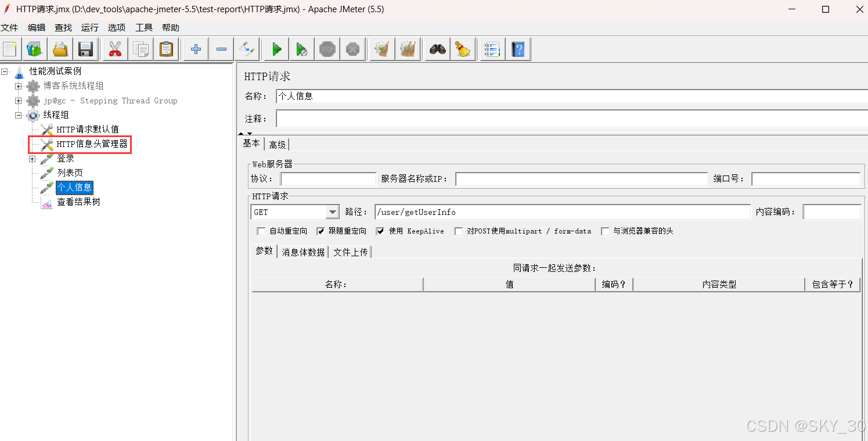Image resolution: width=868 pixels, height=441 pixels.
Task: Click the New test plan toolbar icon
Action: 10,49
